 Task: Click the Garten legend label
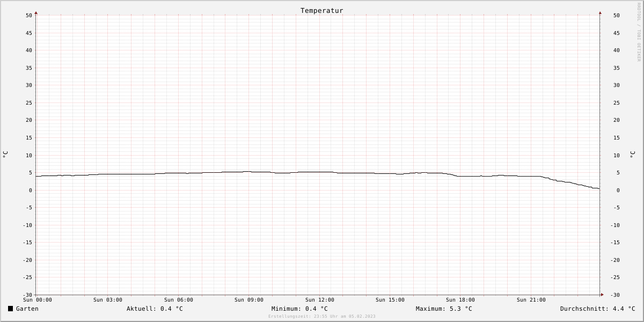tap(27, 309)
